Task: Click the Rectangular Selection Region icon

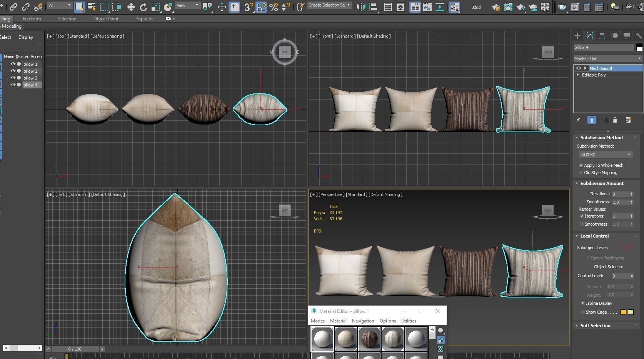Action: click(x=104, y=7)
